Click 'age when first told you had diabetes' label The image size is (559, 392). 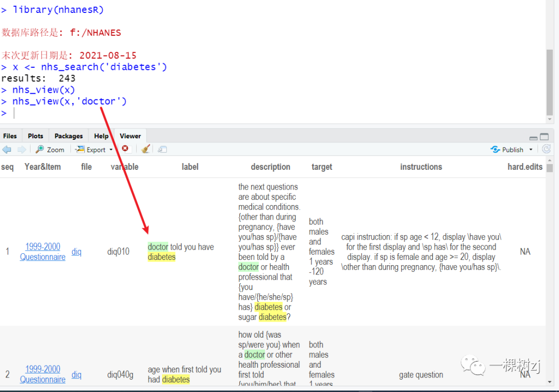184,374
